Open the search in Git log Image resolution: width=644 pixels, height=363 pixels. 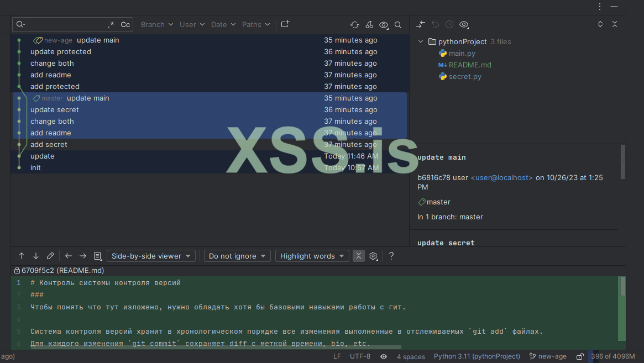[398, 25]
